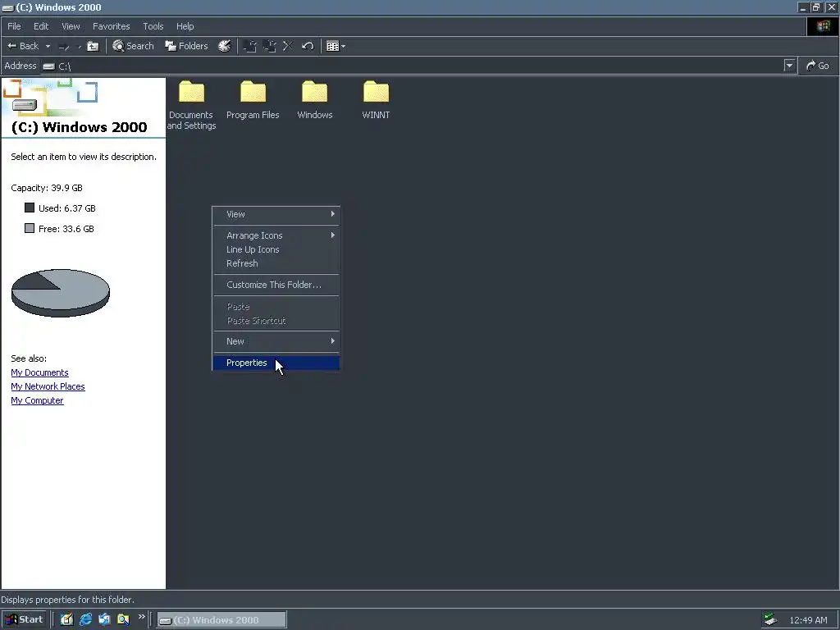Click the Windows flag logo throbber
The image size is (840, 630).
tap(823, 26)
